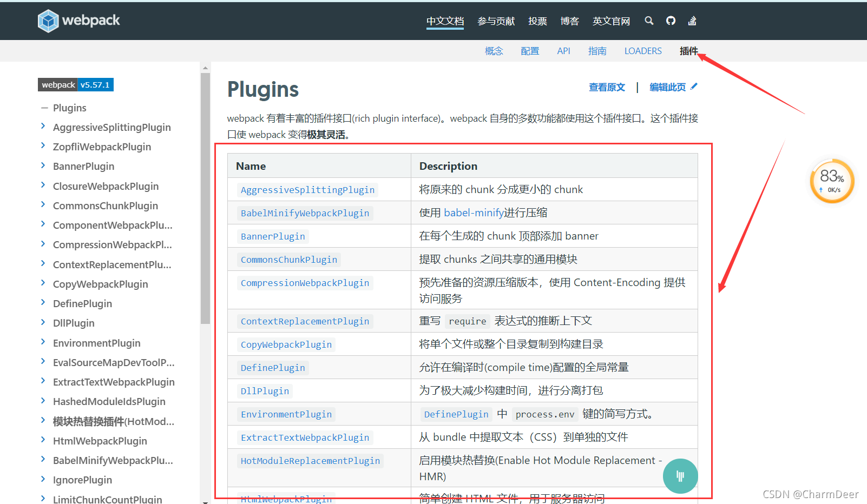867x504 pixels.
Task: Open the GitHub repository icon
Action: 671,21
